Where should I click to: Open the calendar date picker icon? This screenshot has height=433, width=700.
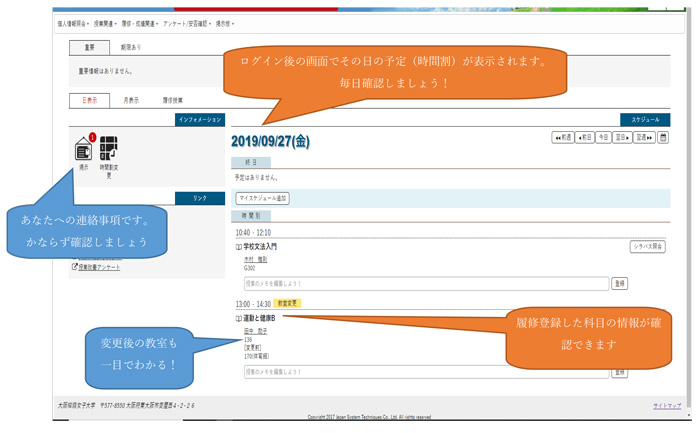663,138
